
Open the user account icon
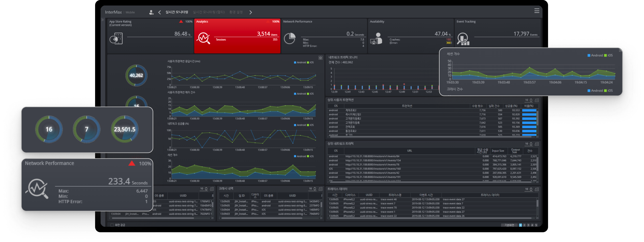pyautogui.click(x=151, y=12)
